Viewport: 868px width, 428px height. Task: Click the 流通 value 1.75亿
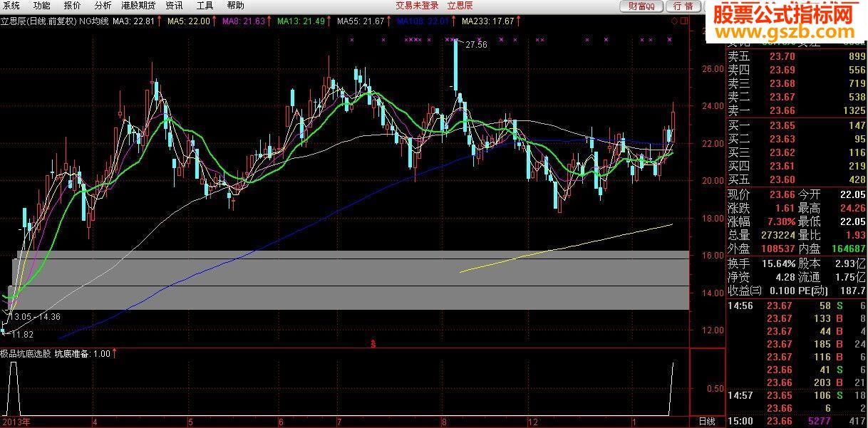click(850, 277)
